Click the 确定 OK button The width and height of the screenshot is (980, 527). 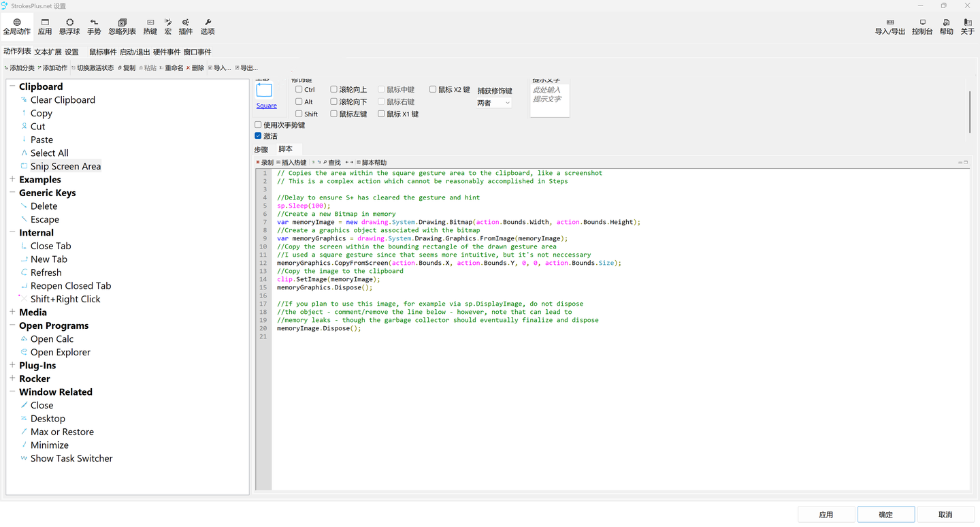(886, 515)
